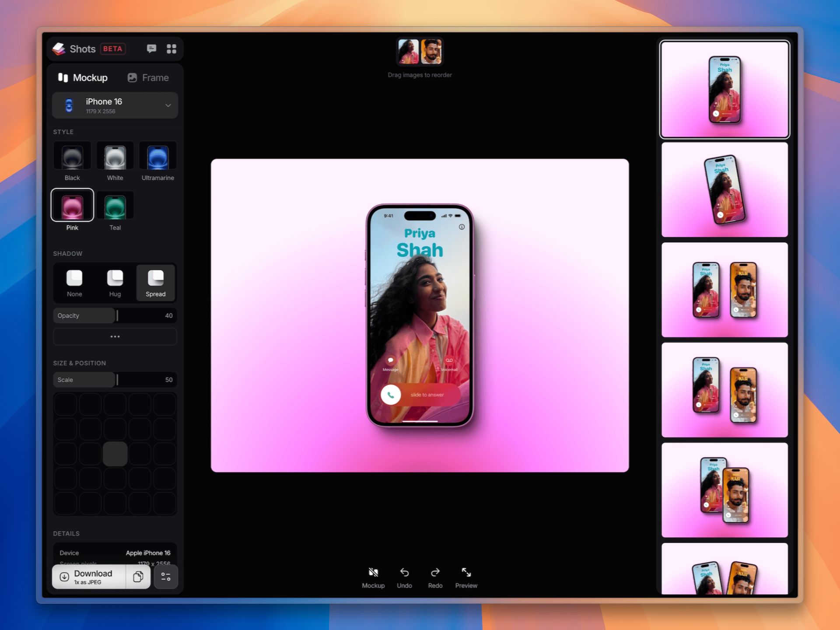
Task: Select the Teal phone style
Action: 115,210
